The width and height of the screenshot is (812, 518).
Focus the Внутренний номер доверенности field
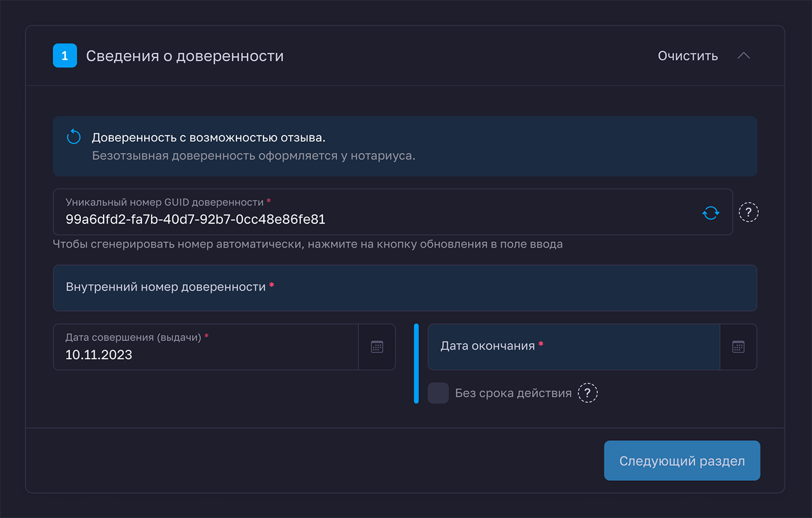click(405, 288)
